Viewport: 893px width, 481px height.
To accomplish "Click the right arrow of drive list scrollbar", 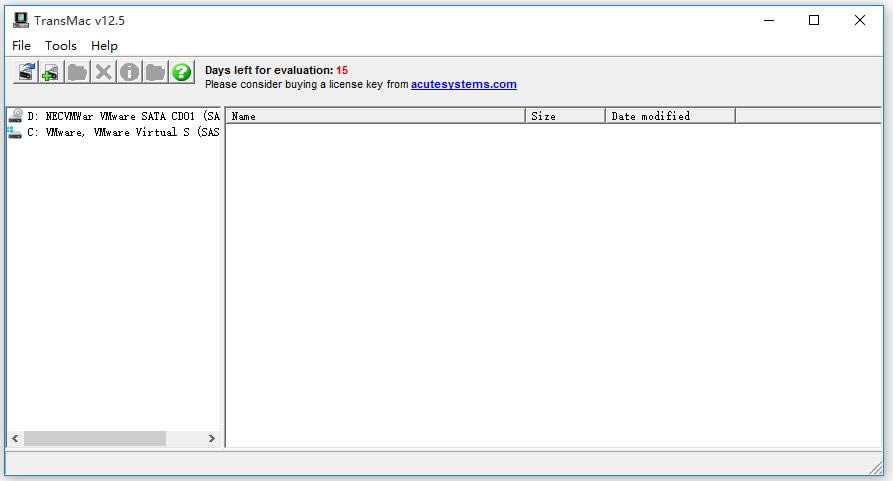I will (x=212, y=438).
